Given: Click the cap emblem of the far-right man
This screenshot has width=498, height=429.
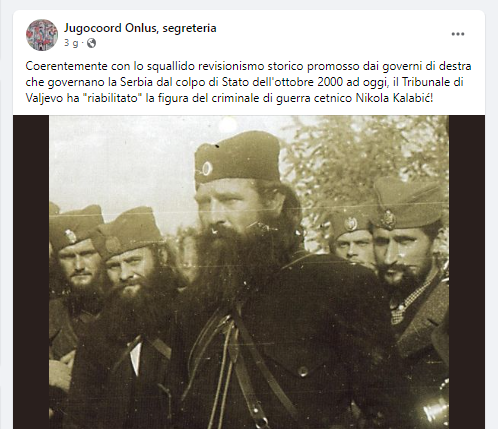Looking at the screenshot, I should (388, 219).
